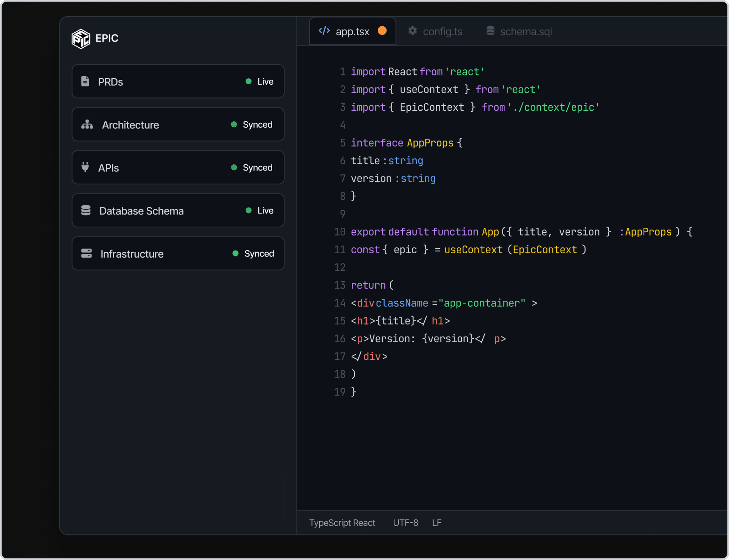Click the PRDs document icon
This screenshot has height=560, width=729.
tap(85, 81)
